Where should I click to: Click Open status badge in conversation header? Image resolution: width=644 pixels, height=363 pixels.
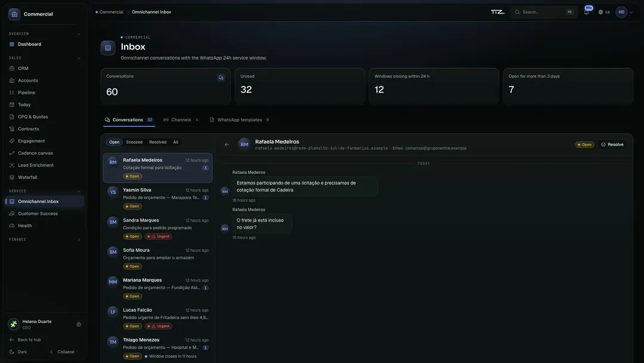tap(584, 144)
